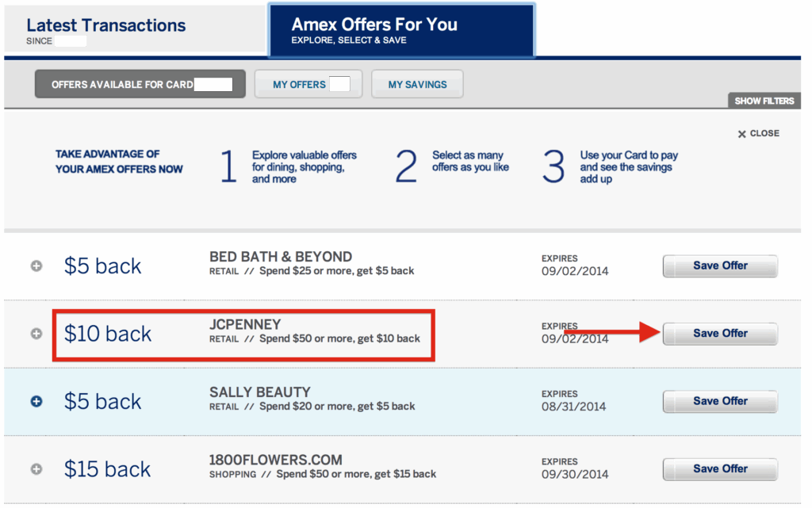Open the My Savings tab

coord(417,84)
